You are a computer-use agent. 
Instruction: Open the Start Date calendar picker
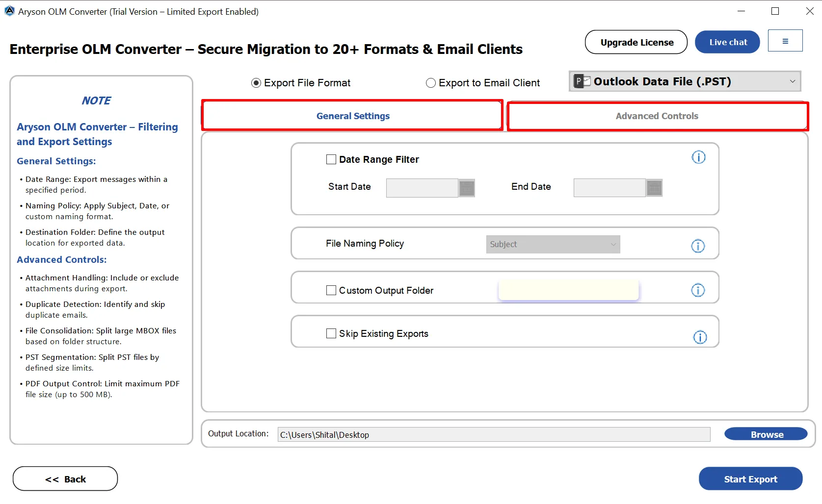click(467, 188)
